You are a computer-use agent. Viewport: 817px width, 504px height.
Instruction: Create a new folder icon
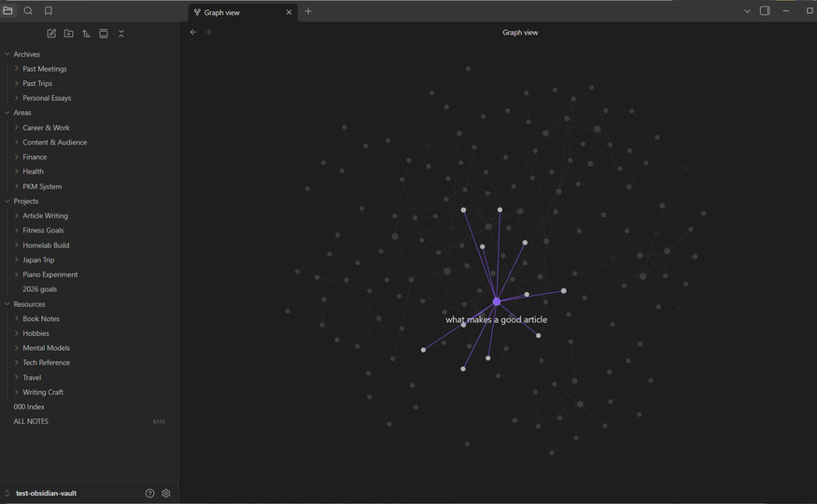[69, 34]
